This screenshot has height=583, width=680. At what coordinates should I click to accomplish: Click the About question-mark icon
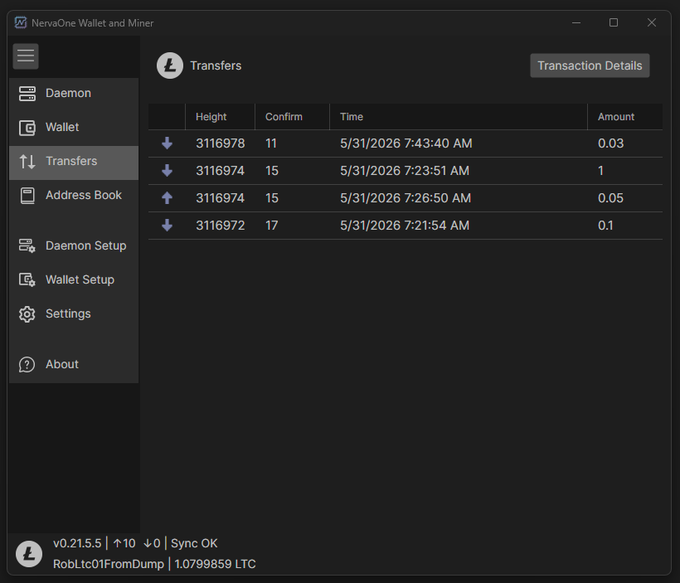(x=27, y=365)
